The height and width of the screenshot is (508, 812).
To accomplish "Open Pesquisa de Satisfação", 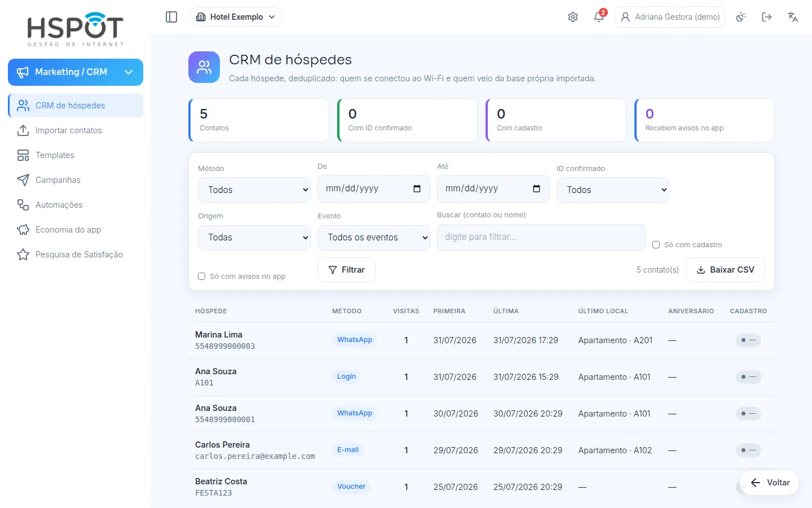I will 76,255.
